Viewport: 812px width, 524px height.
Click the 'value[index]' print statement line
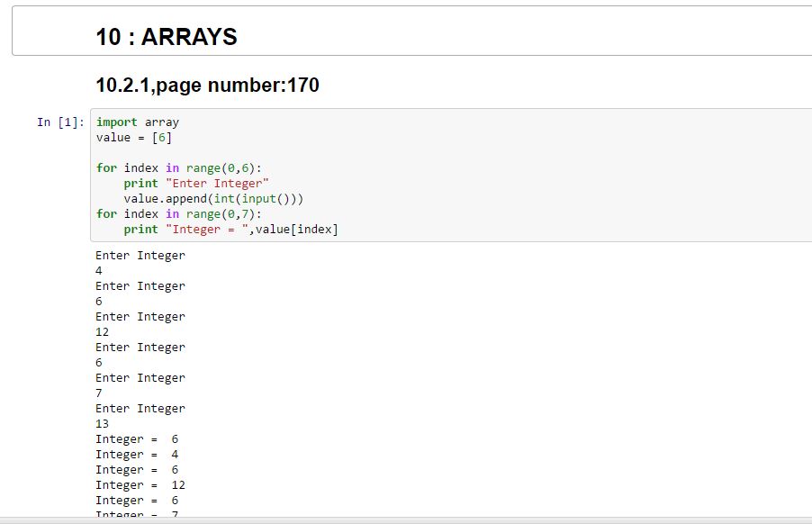(x=230, y=230)
